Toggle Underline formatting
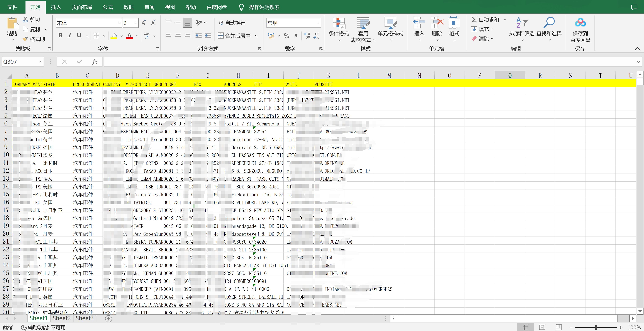Screen dimensions: 644x331 79,36
